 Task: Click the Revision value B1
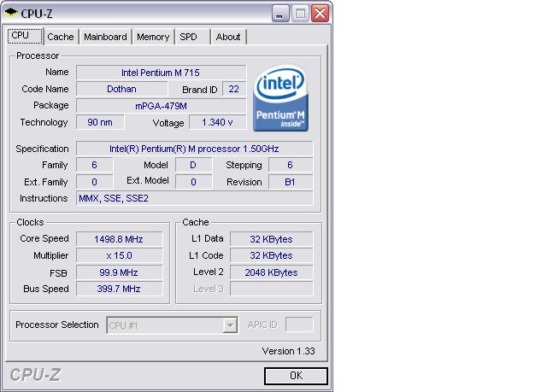(x=291, y=182)
